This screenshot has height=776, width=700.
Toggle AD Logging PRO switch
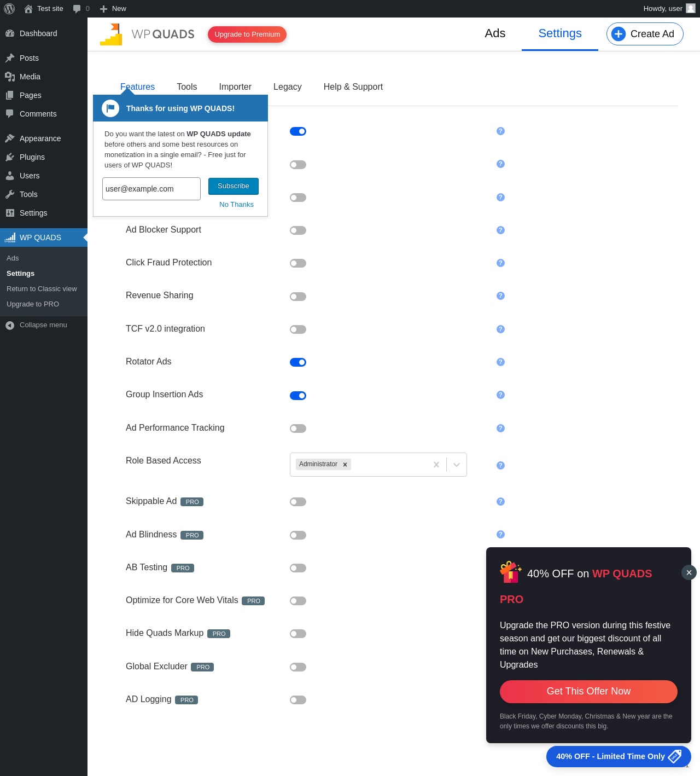(298, 700)
